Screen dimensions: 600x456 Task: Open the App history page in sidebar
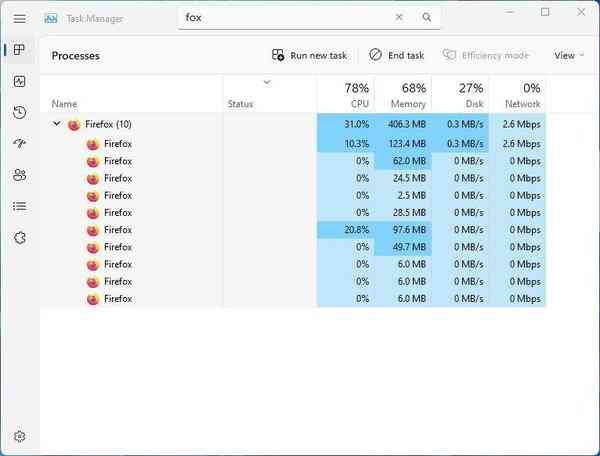(x=20, y=112)
